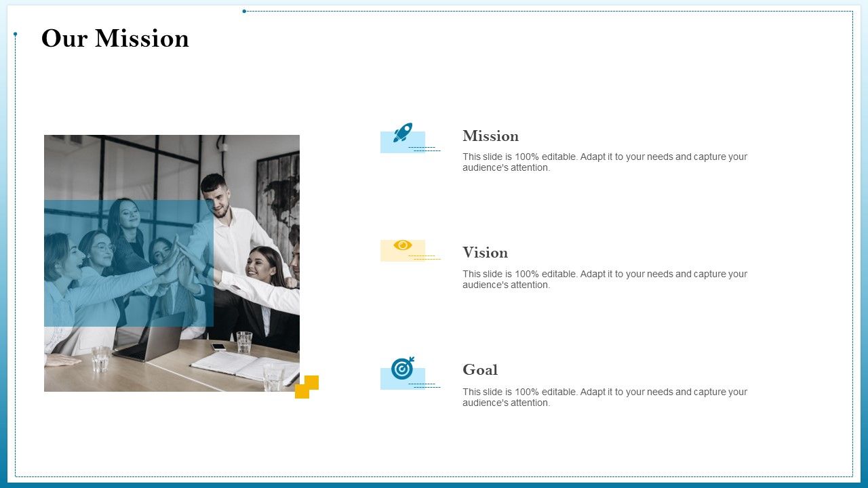Screen dimensions: 868x488
Task: Select the 'Vision' heading
Action: point(486,252)
